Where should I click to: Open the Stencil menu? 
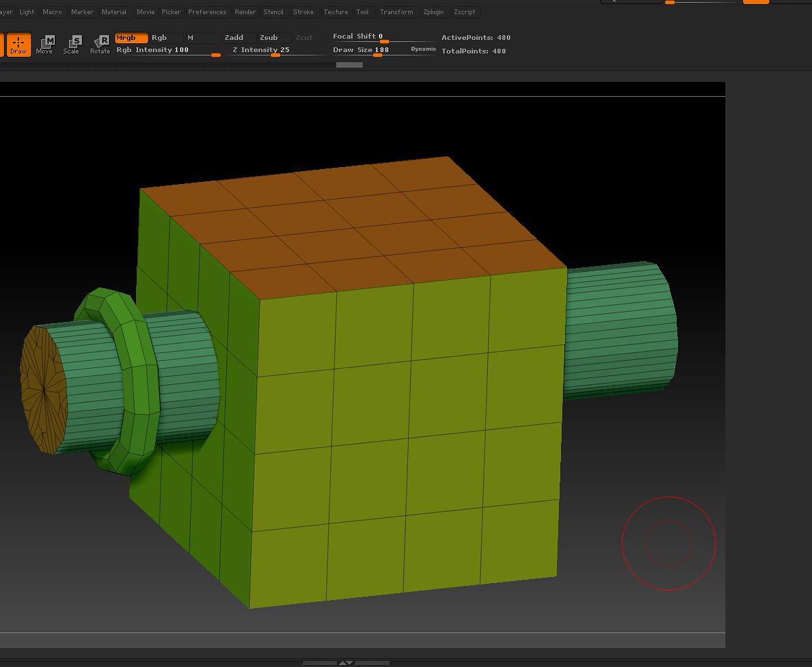[273, 12]
